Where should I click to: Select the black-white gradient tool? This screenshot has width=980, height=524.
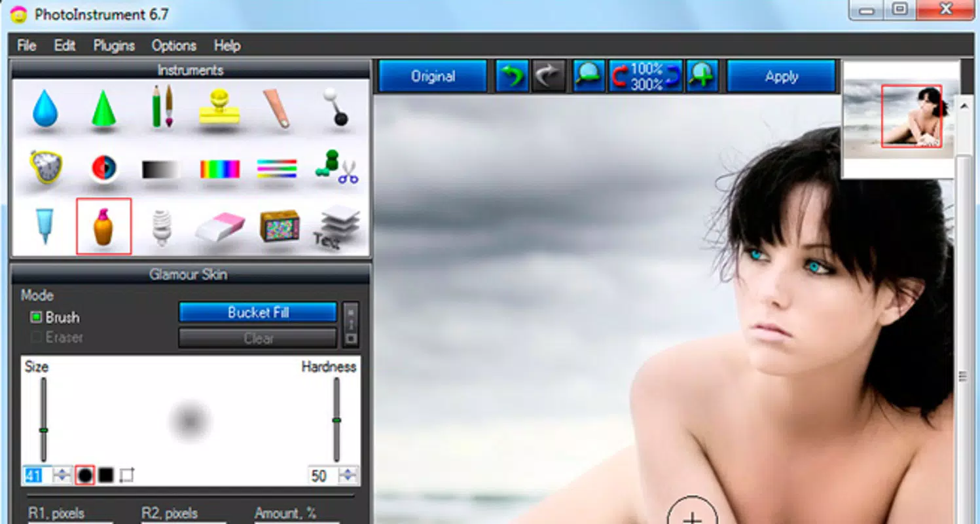[x=161, y=170]
